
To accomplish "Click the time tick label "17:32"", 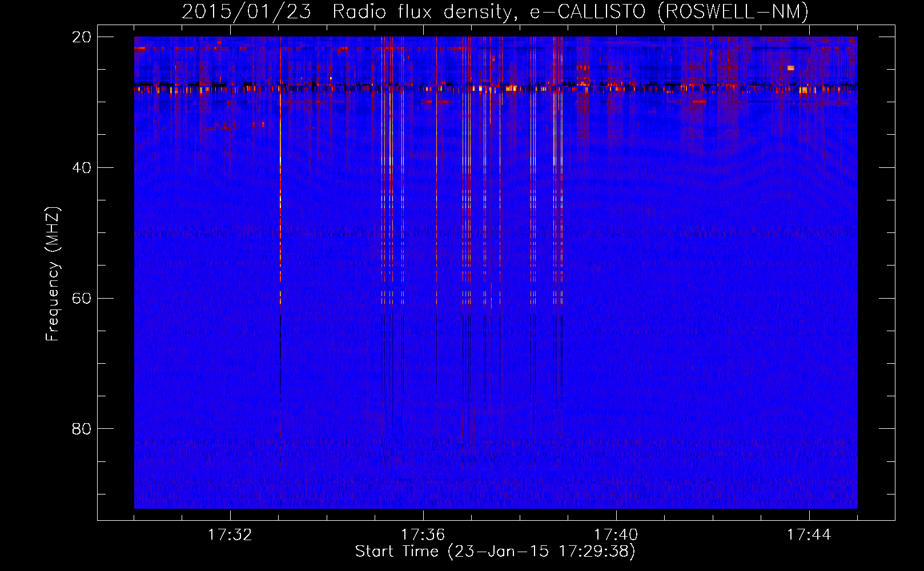I will pos(230,535).
